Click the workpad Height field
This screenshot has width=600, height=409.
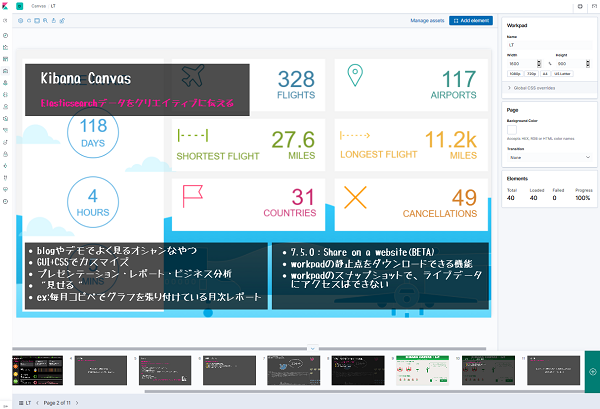573,64
